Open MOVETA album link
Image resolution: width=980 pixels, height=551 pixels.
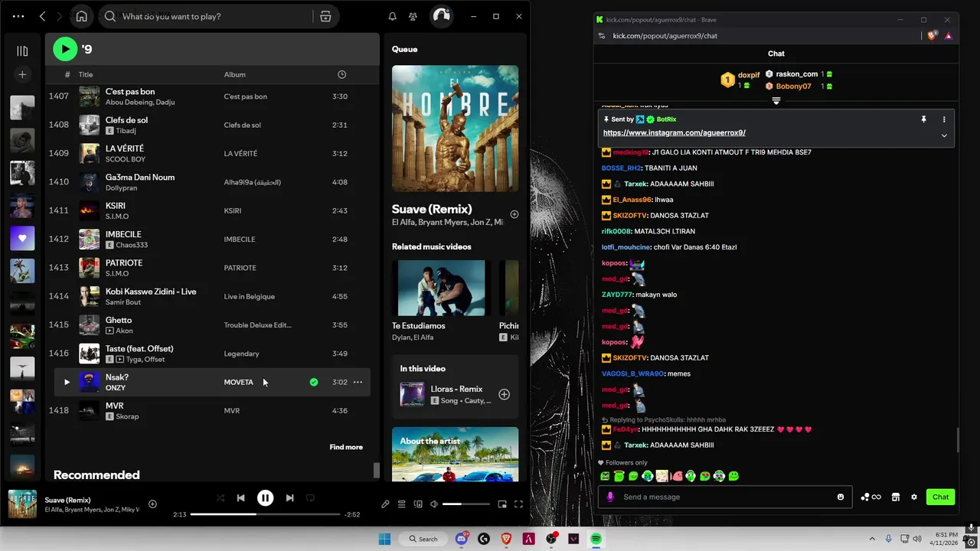[238, 382]
